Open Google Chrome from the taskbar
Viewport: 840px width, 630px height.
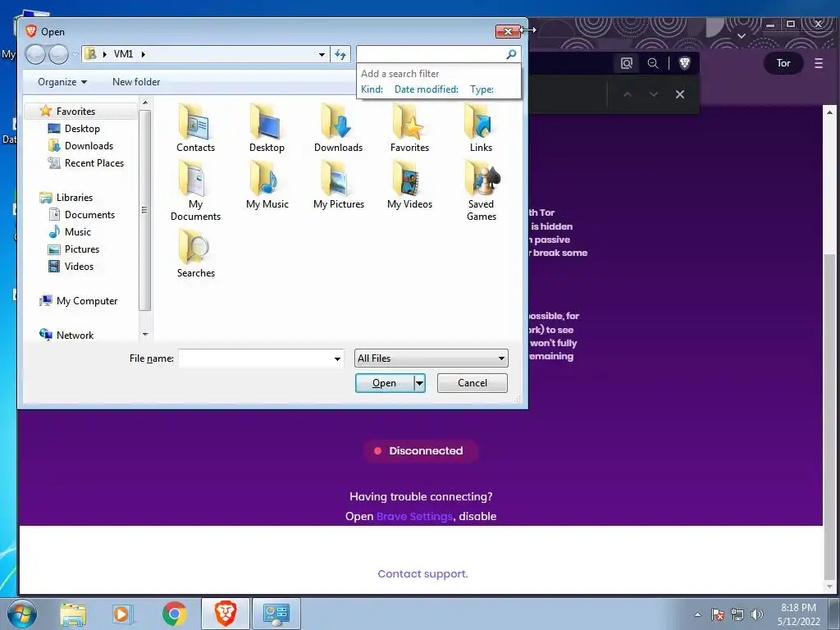point(174,614)
